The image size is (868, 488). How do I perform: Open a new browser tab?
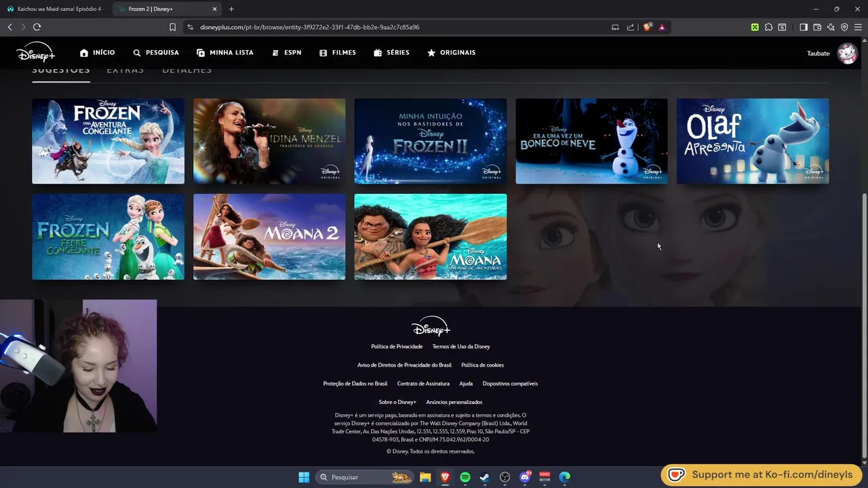231,9
